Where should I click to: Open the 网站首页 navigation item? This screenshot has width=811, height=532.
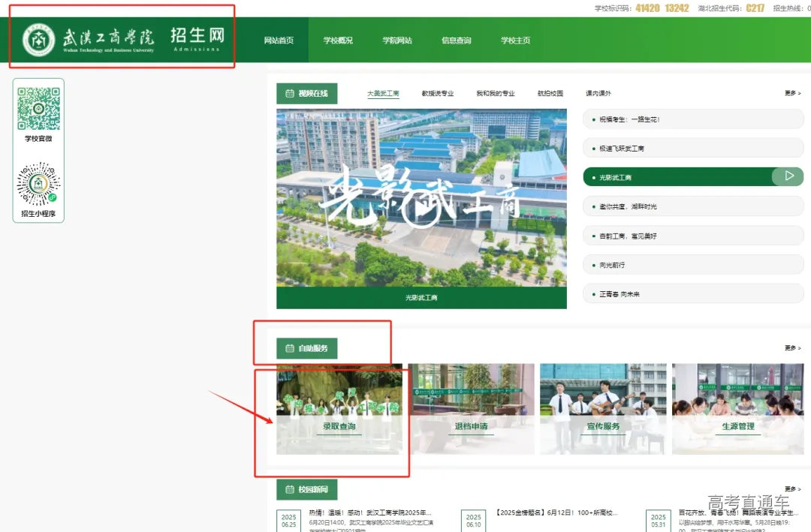tap(279, 41)
